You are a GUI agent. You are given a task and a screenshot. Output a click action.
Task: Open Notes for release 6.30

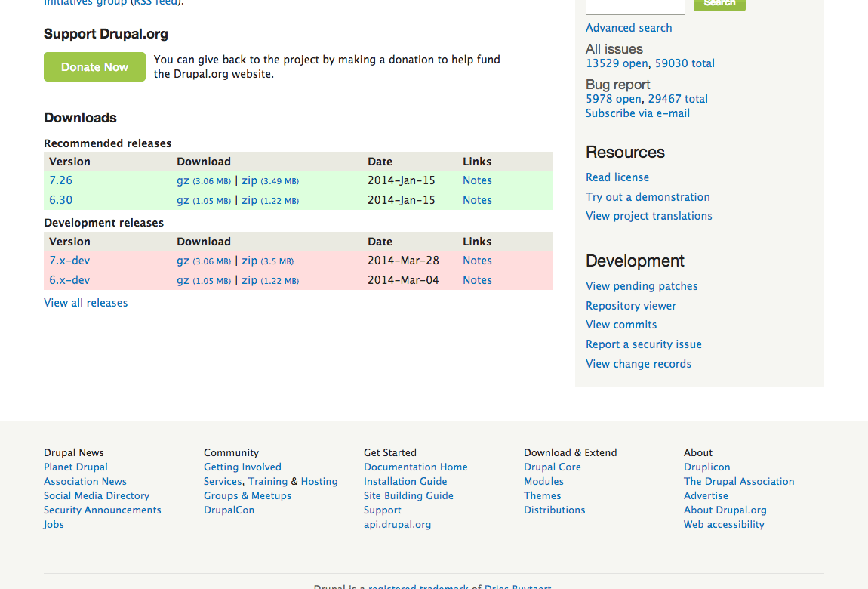point(477,200)
